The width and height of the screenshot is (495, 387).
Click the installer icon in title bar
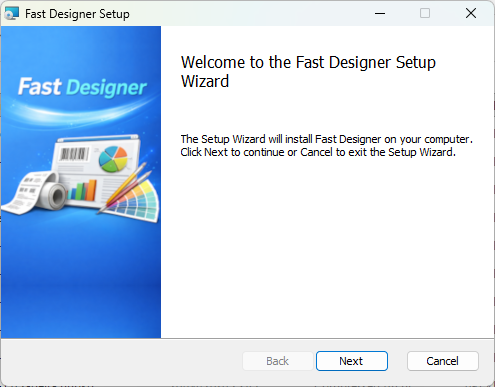[12, 14]
